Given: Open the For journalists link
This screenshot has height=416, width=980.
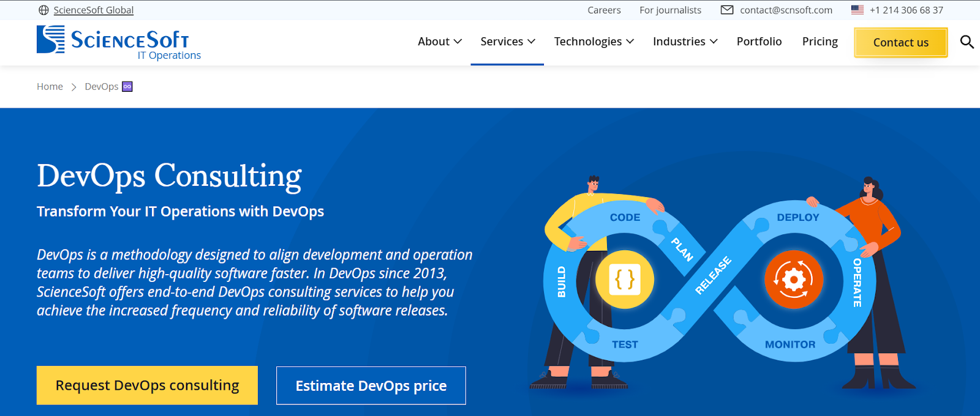Looking at the screenshot, I should (x=670, y=10).
